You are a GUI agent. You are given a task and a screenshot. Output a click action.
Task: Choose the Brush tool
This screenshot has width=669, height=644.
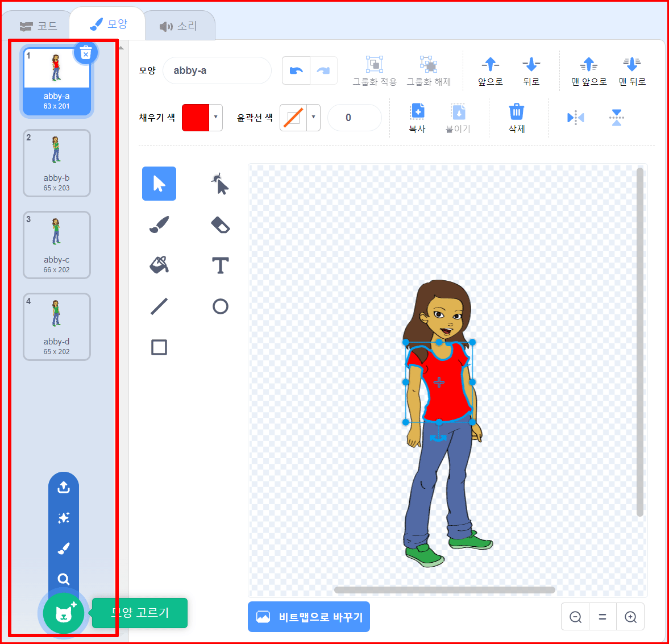(x=159, y=225)
